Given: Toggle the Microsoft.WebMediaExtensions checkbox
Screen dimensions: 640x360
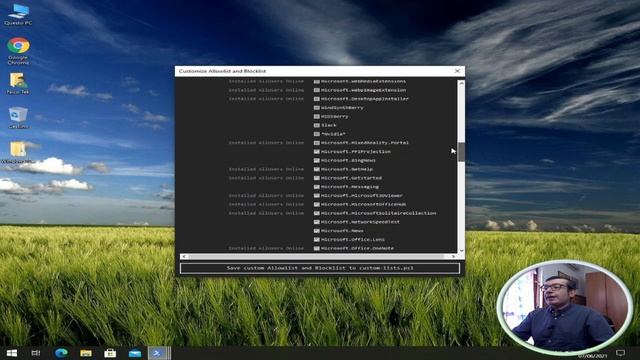Looking at the screenshot, I should [316, 81].
